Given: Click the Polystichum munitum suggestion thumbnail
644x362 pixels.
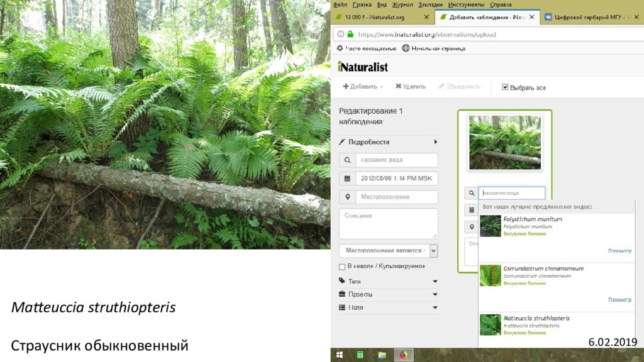Looking at the screenshot, I should point(491,226).
